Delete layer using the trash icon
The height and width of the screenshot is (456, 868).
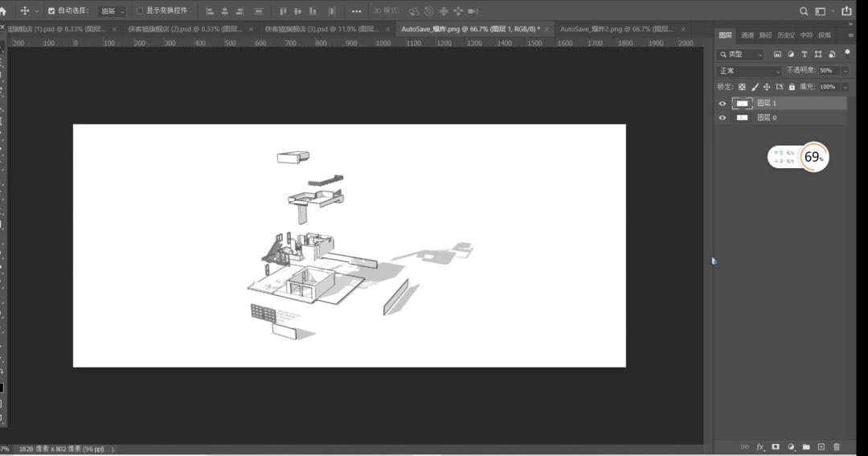[x=837, y=446]
